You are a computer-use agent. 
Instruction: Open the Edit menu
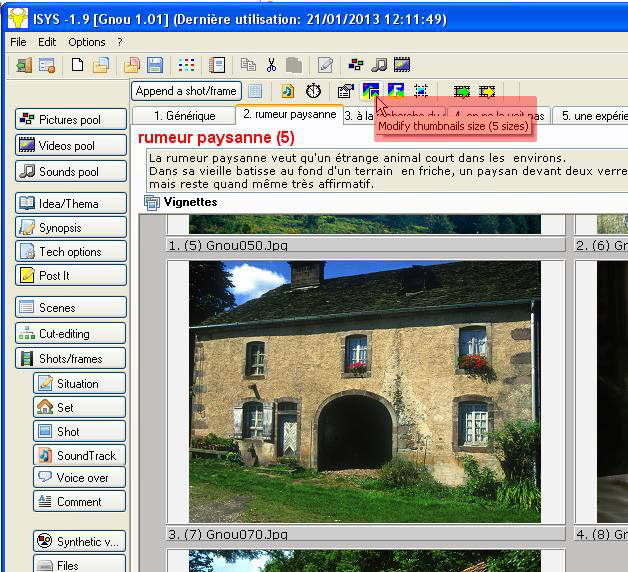click(47, 42)
